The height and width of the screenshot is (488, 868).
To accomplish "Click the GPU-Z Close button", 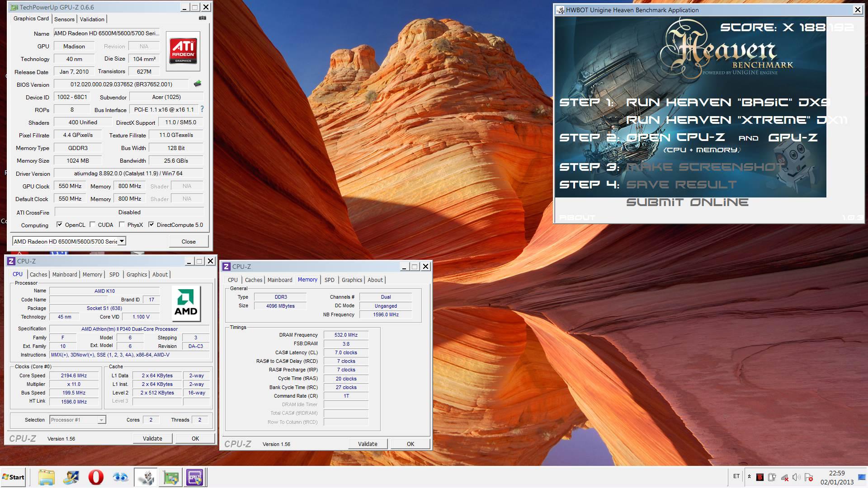I will tap(189, 241).
